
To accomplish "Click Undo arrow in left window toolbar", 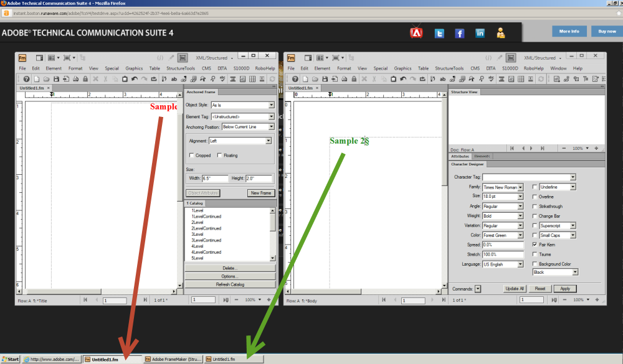I will (135, 79).
